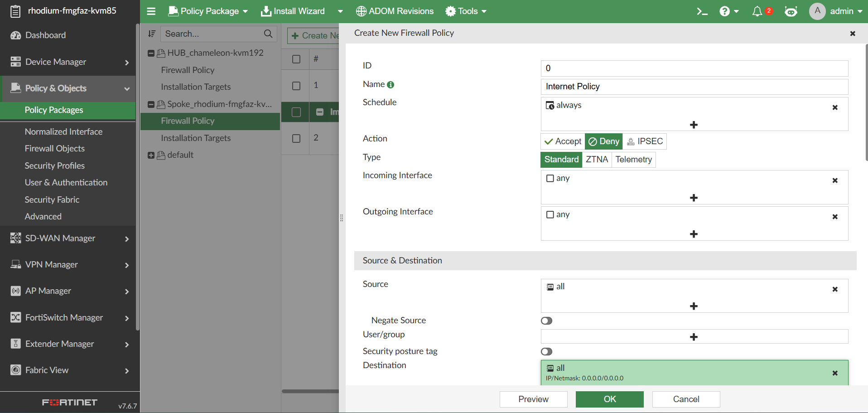The height and width of the screenshot is (413, 868).
Task: Click the admin avatar icon
Action: (817, 11)
